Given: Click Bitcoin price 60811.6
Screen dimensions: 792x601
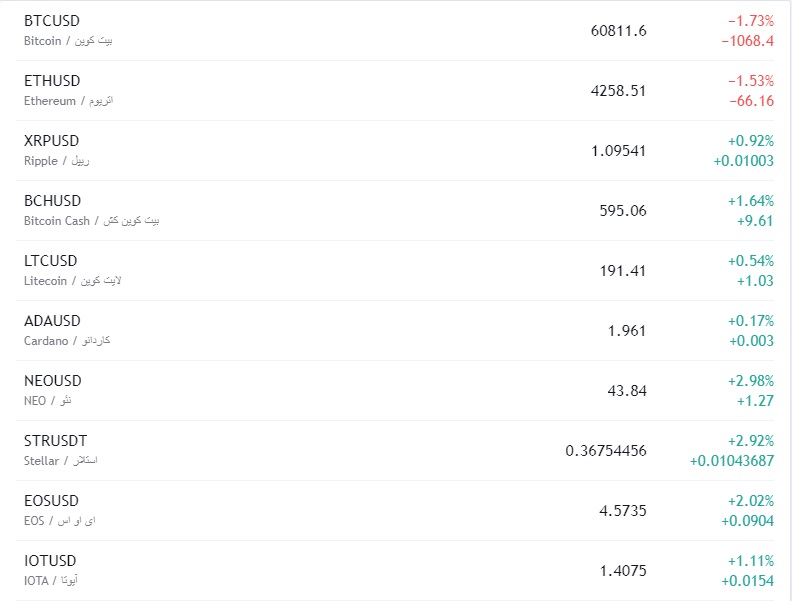Looking at the screenshot, I should (x=618, y=31).
